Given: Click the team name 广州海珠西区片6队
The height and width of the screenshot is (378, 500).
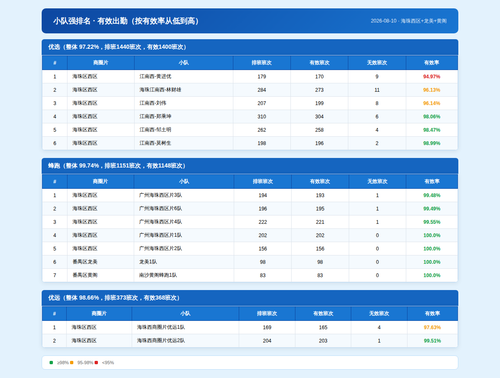Looking at the screenshot, I should [160, 209].
